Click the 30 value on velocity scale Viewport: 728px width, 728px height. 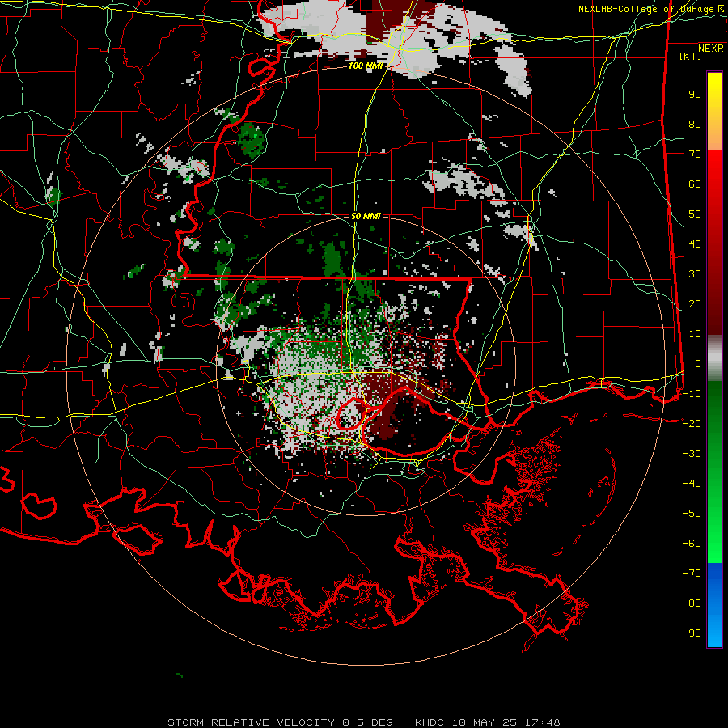[695, 274]
